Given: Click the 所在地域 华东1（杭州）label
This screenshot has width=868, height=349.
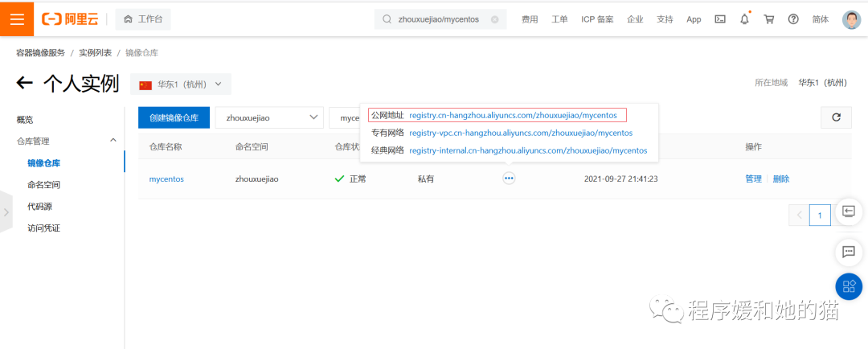Looking at the screenshot, I should click(801, 83).
